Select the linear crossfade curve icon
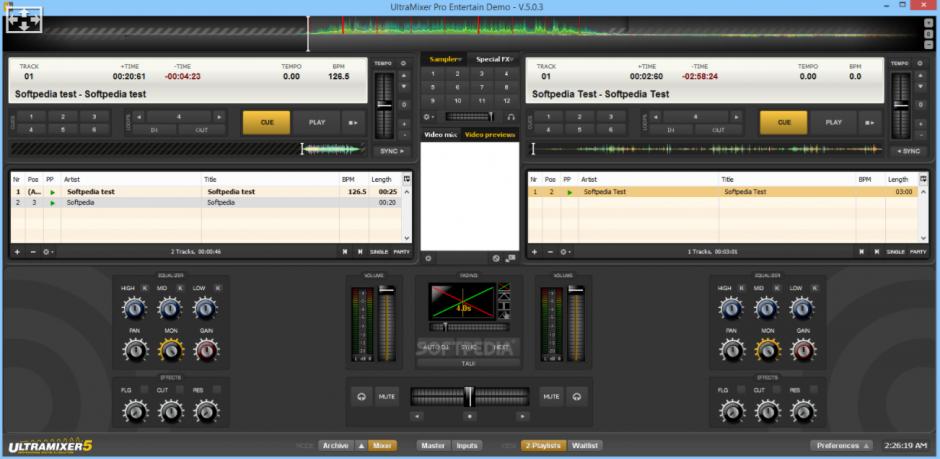The image size is (940, 459). pyautogui.click(x=504, y=286)
